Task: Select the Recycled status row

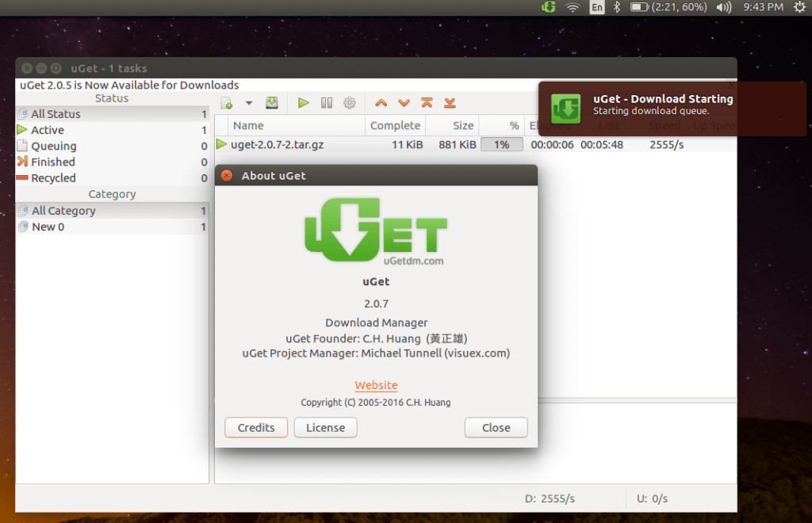Action: click(x=113, y=178)
